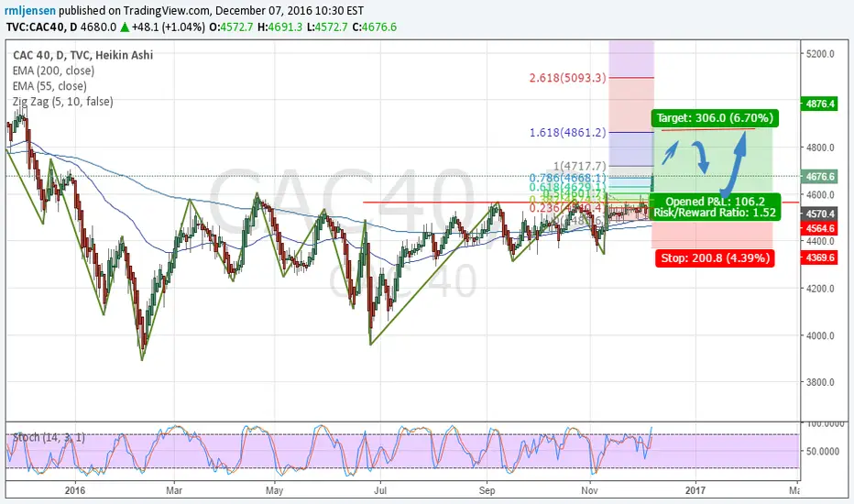The height and width of the screenshot is (504, 854).
Task: Select the EMA (55, close) indicator legend
Action: pyautogui.click(x=49, y=85)
